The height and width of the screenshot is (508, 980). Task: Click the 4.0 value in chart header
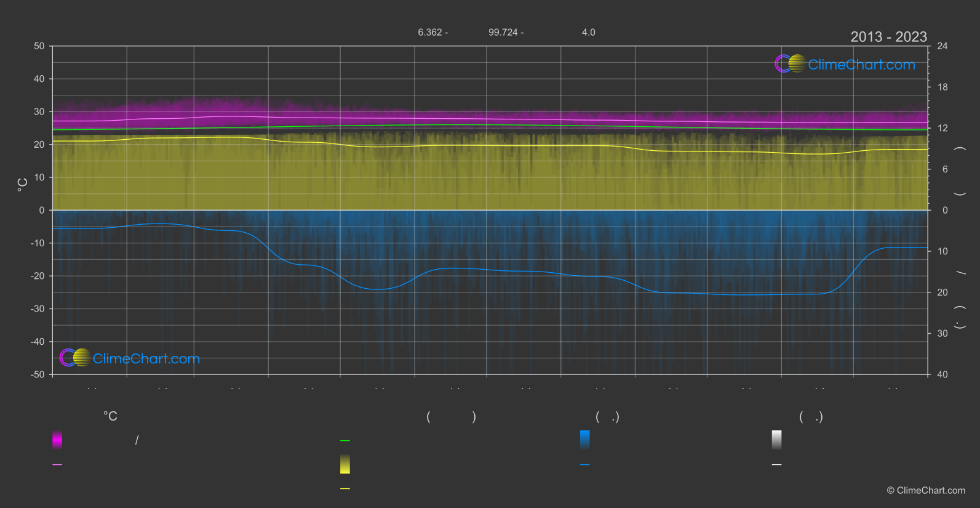click(589, 32)
